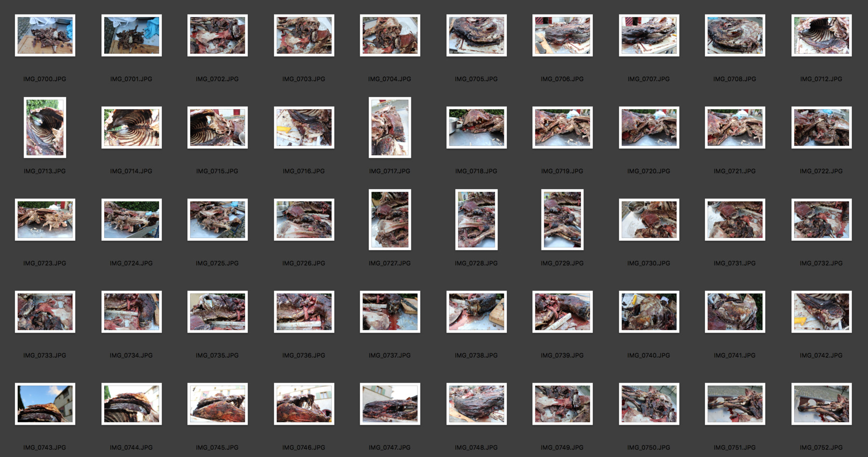Viewport: 868px width, 457px height.
Task: Select the IMG_0708.JPG thumbnail image
Action: coord(735,35)
